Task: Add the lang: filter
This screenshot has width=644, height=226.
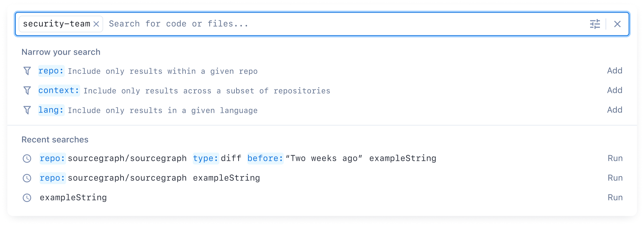Action: tap(615, 110)
